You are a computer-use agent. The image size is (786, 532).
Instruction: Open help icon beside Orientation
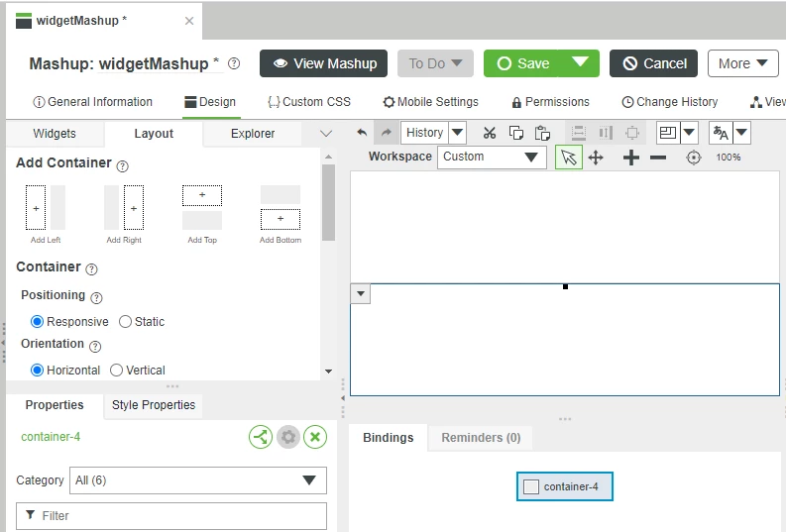95,346
